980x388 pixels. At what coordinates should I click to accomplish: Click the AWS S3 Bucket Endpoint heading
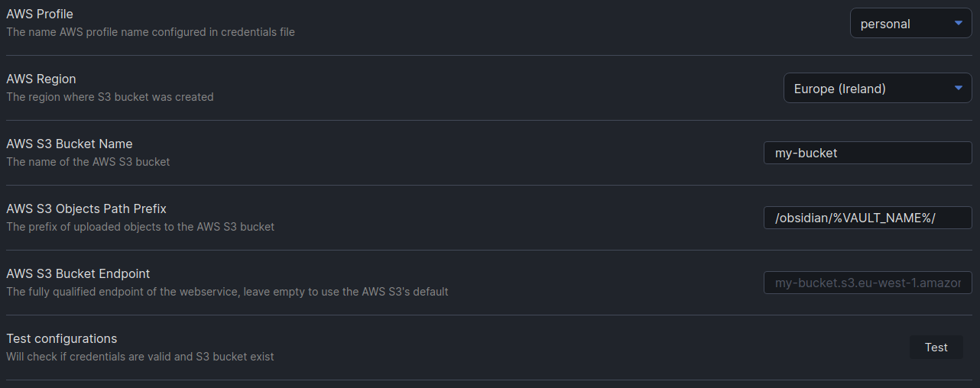click(78, 273)
